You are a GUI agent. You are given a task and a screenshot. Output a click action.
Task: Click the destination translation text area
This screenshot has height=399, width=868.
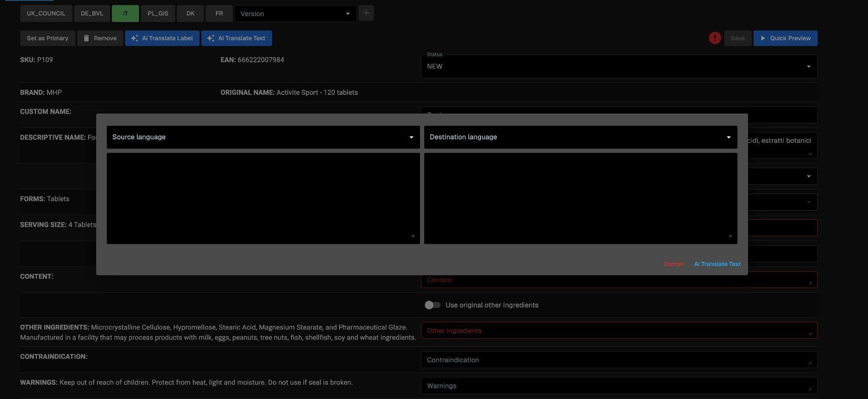(x=580, y=198)
